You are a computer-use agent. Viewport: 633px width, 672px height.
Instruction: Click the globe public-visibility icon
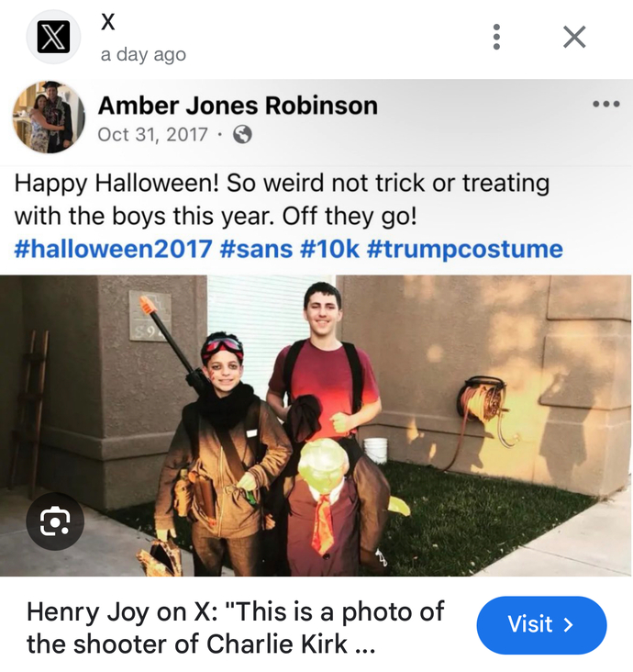pos(242,135)
